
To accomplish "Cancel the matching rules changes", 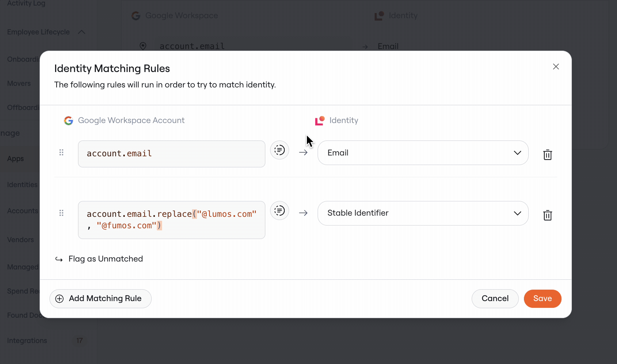I will [495, 299].
